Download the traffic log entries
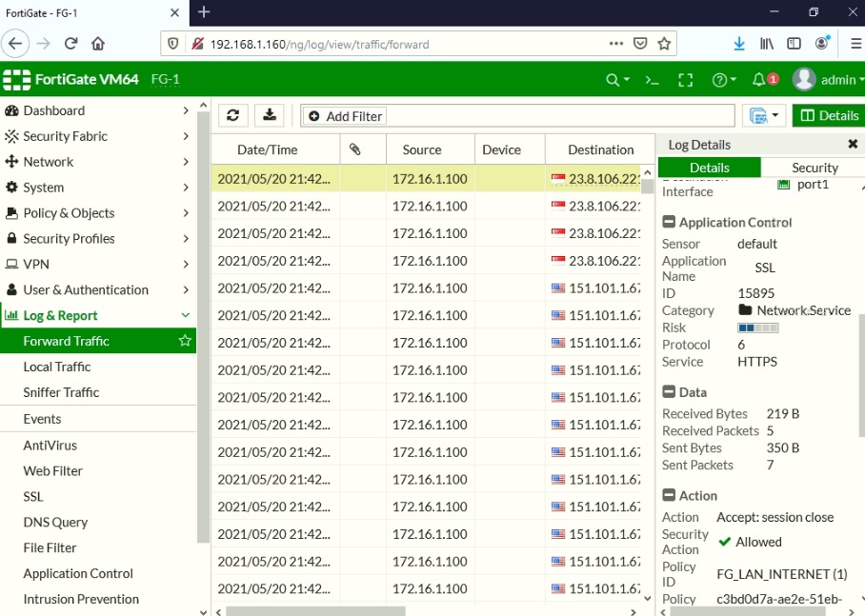Image resolution: width=865 pixels, height=616 pixels. (270, 114)
